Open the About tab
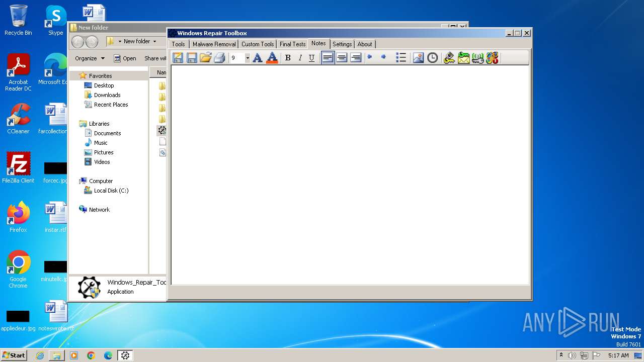Screen dimensions: 644x362 pyautogui.click(x=365, y=44)
